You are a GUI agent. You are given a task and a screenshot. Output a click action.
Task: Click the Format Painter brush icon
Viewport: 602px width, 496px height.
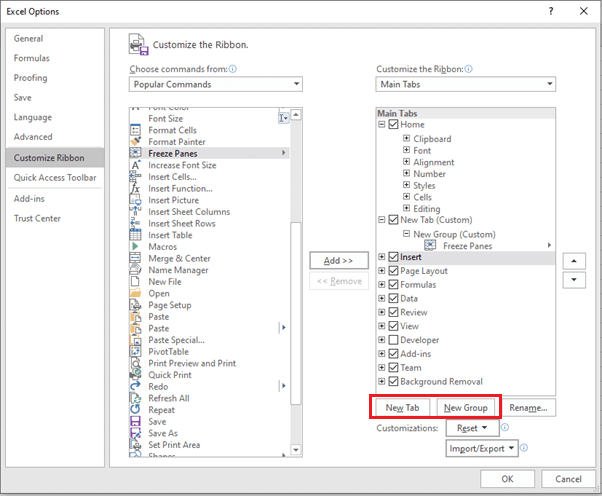pyautogui.click(x=135, y=142)
